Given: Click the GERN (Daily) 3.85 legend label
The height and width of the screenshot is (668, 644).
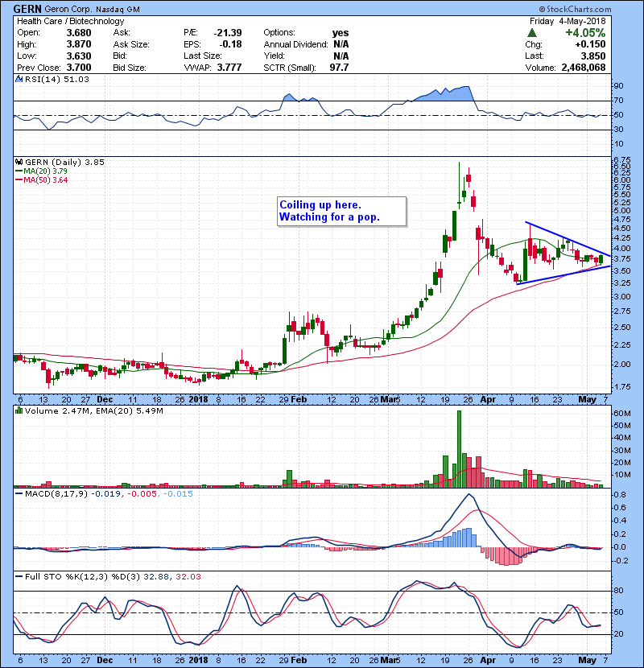Looking at the screenshot, I should pyautogui.click(x=64, y=163).
